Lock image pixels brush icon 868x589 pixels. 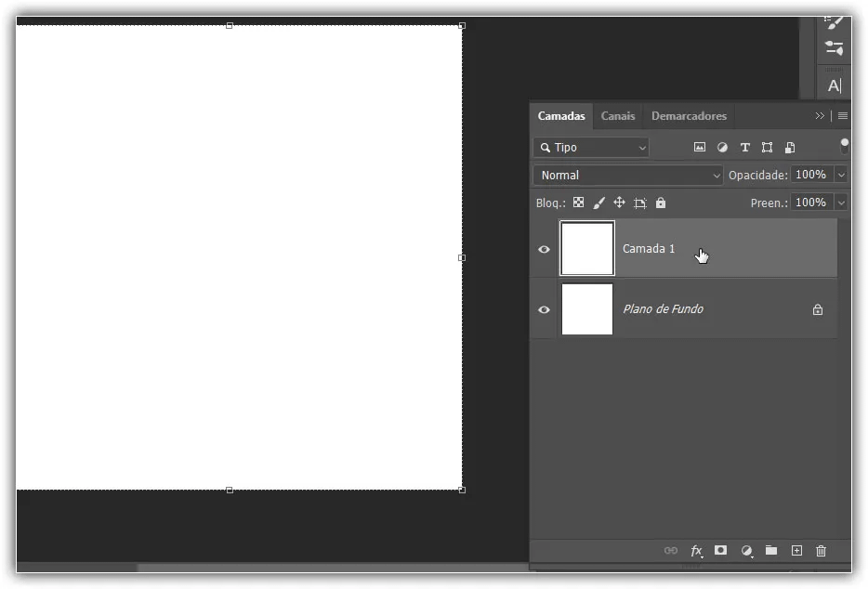pyautogui.click(x=599, y=203)
